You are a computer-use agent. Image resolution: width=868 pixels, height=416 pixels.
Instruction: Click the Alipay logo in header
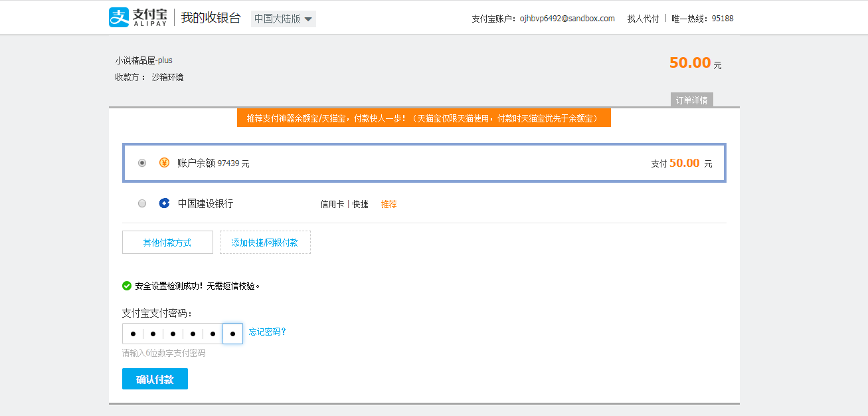pyautogui.click(x=137, y=18)
